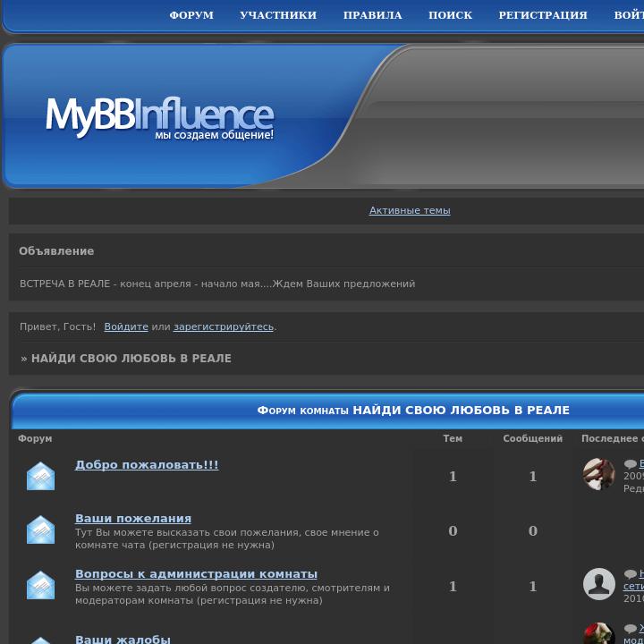The width and height of the screenshot is (644, 644).
Task: Click greeting text Привет, Гость!
Action: (x=57, y=326)
